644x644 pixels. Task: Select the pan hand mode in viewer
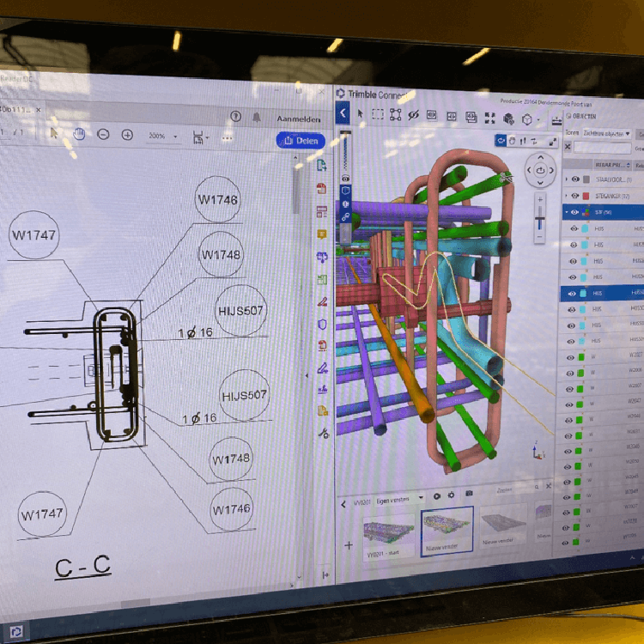click(x=512, y=141)
